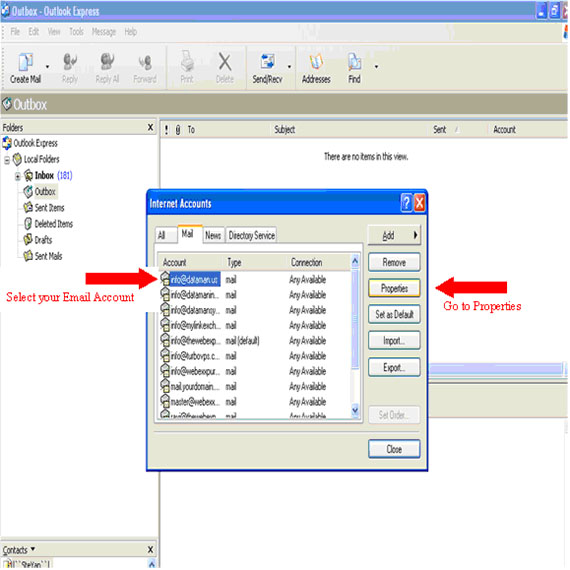Click the Print toolbar icon
The width and height of the screenshot is (570, 570).
[187, 61]
